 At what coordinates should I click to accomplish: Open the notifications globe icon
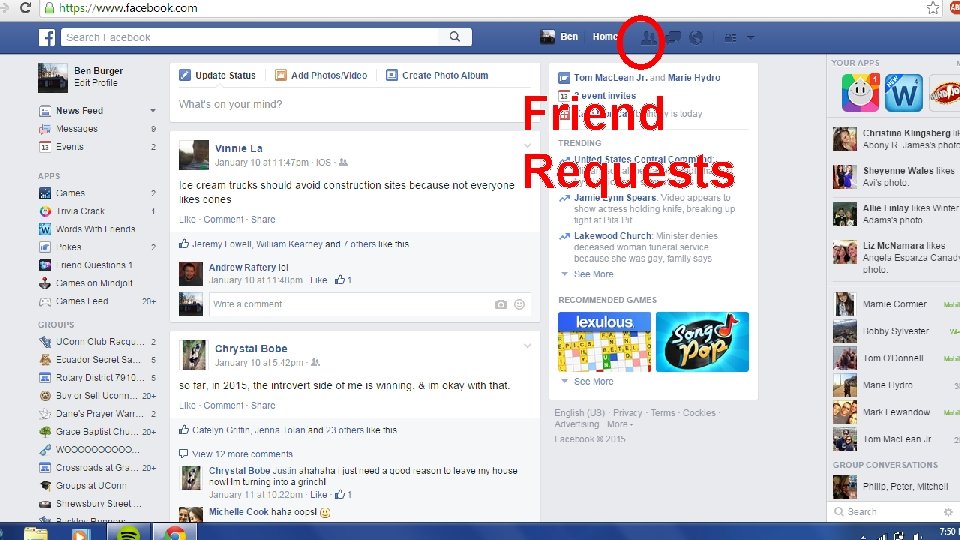(696, 37)
